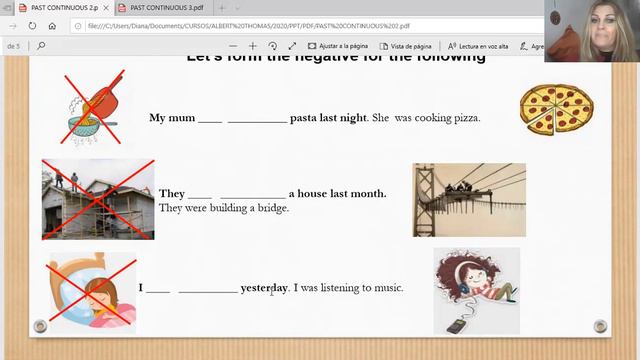This screenshot has width=640, height=360.
Task: Click the text 'She was cooking pizza.'
Action: [x=426, y=118]
